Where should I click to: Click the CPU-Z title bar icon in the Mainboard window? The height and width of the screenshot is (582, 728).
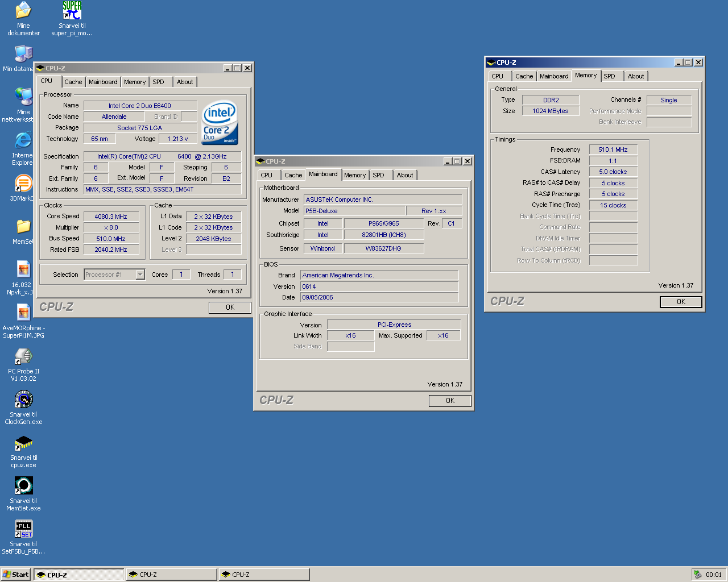260,161
